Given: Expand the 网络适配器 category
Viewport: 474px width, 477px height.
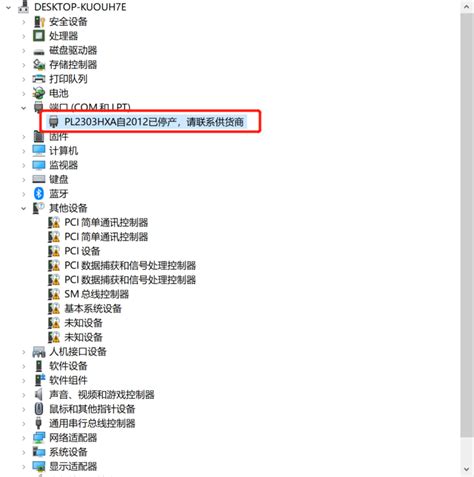Looking at the screenshot, I should coord(23,438).
